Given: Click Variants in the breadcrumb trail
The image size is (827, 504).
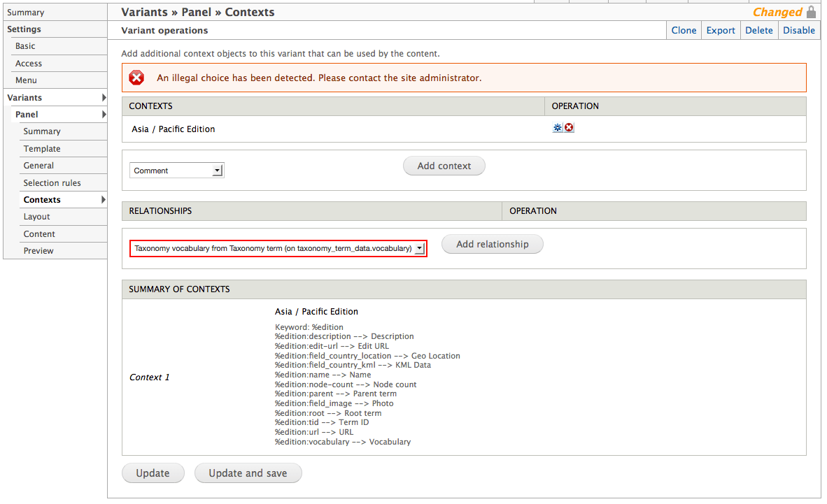Looking at the screenshot, I should click(x=144, y=12).
